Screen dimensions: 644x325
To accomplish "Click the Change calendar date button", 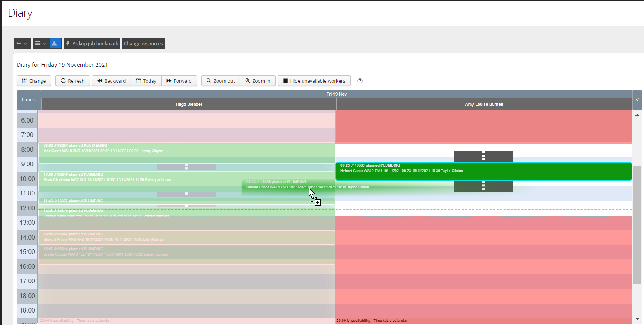I will tap(34, 81).
